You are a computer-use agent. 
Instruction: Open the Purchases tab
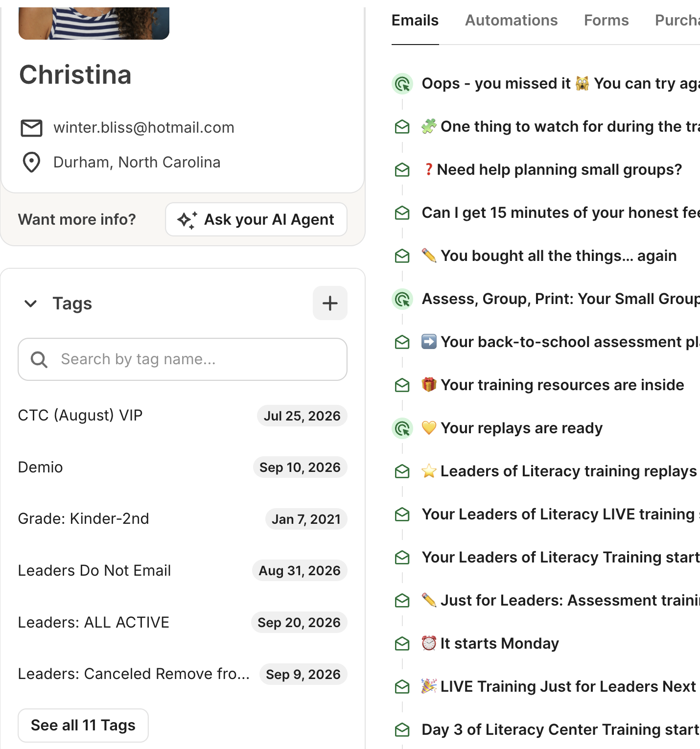coord(677,21)
